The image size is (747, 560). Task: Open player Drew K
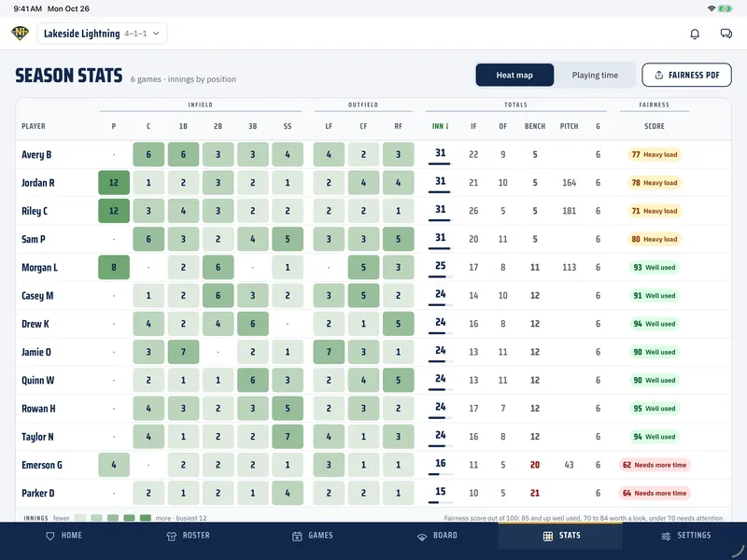[x=35, y=324]
